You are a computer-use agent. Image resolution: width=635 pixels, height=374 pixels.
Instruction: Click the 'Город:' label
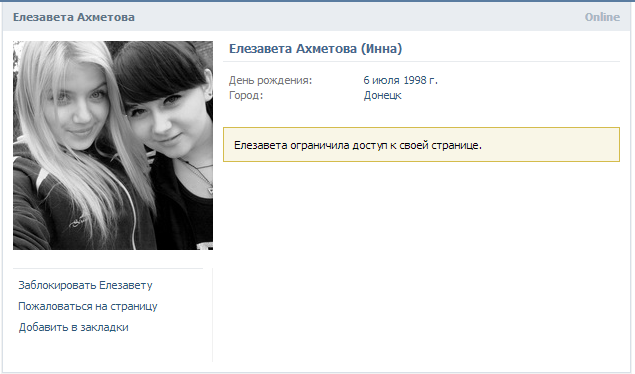(x=246, y=96)
